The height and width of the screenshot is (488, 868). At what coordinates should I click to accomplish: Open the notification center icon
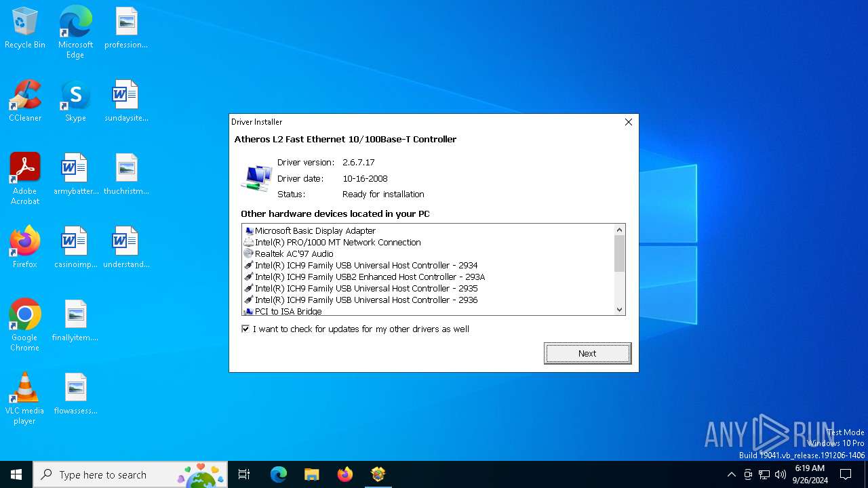(x=846, y=474)
